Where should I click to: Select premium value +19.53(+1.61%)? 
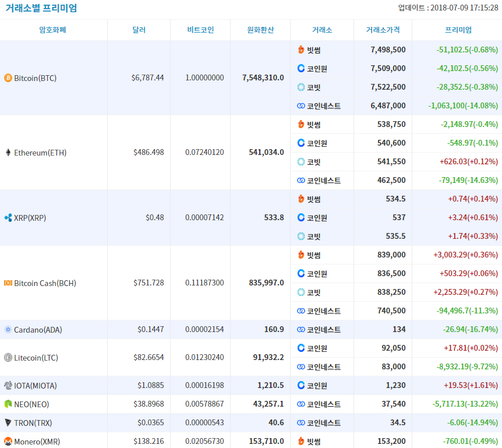coord(471,385)
